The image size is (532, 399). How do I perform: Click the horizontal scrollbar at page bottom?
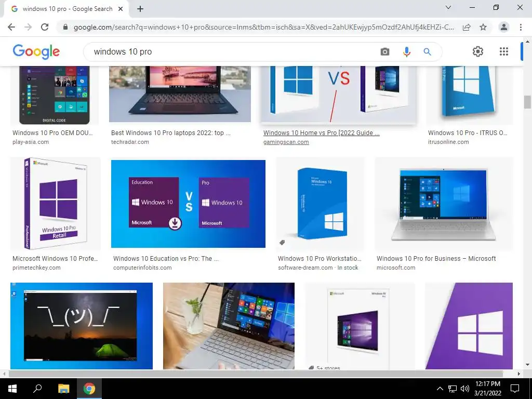(x=256, y=374)
